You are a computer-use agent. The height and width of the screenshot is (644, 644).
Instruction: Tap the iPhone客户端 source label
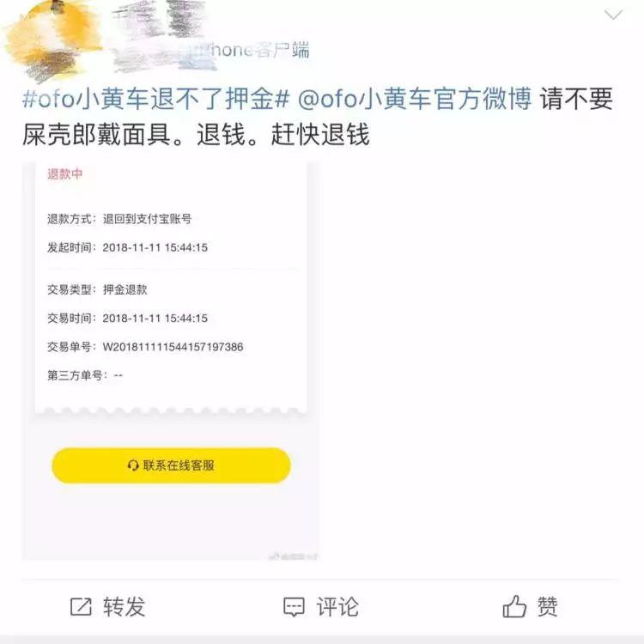click(252, 50)
